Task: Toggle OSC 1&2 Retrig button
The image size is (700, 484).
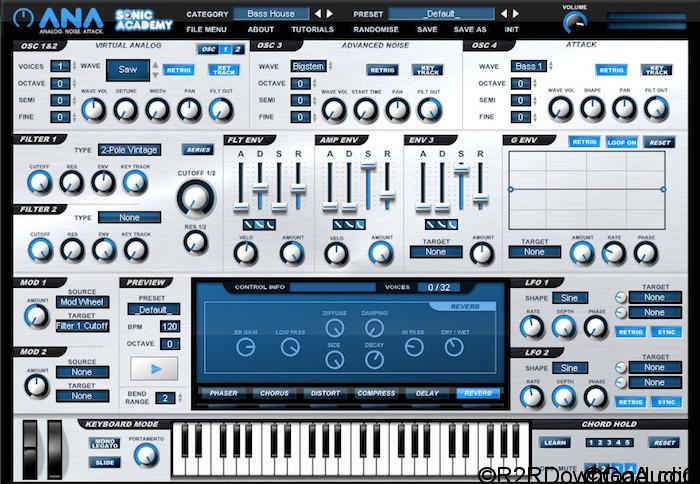Action: (x=179, y=70)
